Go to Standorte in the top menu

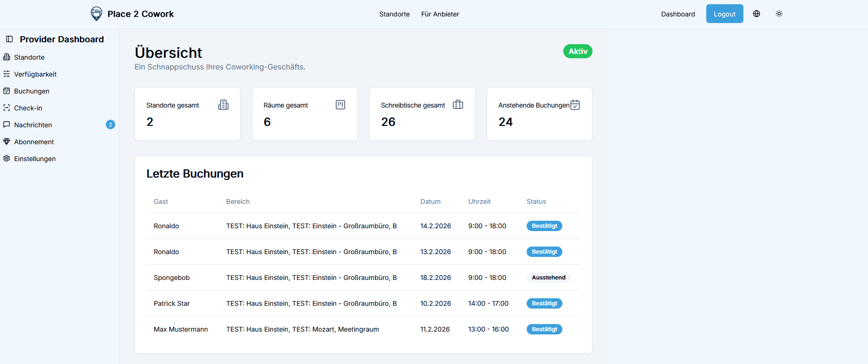point(394,14)
